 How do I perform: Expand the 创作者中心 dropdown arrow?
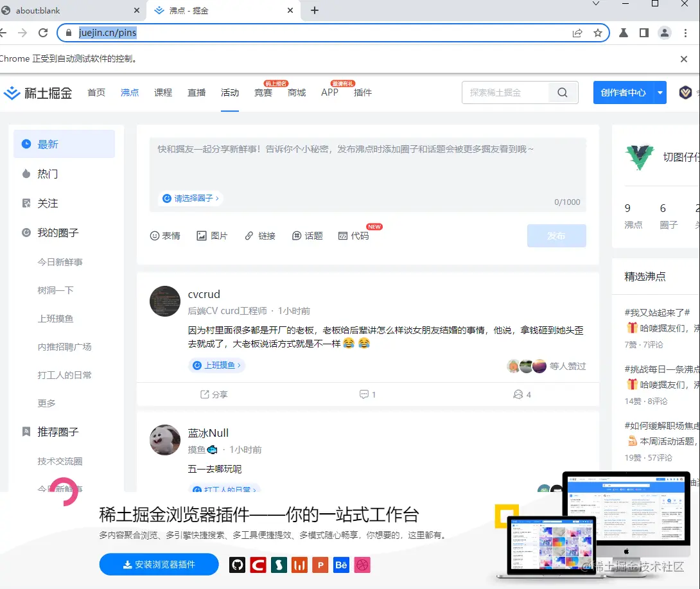coord(660,92)
